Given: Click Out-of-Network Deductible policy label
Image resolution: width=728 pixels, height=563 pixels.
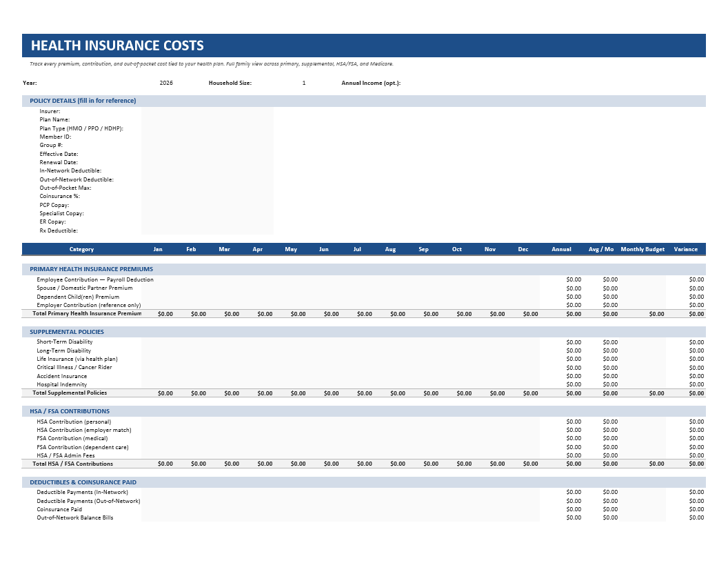Looking at the screenshot, I should click(76, 180).
